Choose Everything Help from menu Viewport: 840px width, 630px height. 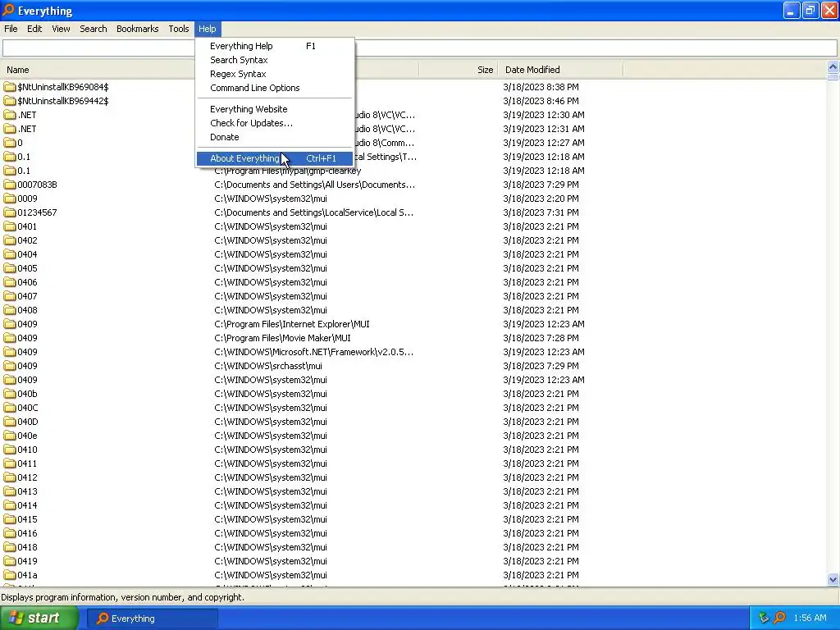(274, 46)
